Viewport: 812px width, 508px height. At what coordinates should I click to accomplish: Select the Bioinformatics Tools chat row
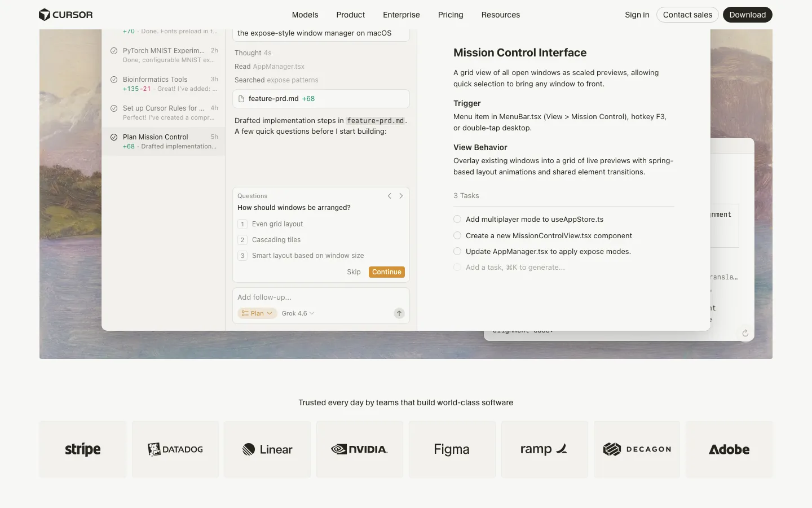pyautogui.click(x=164, y=84)
